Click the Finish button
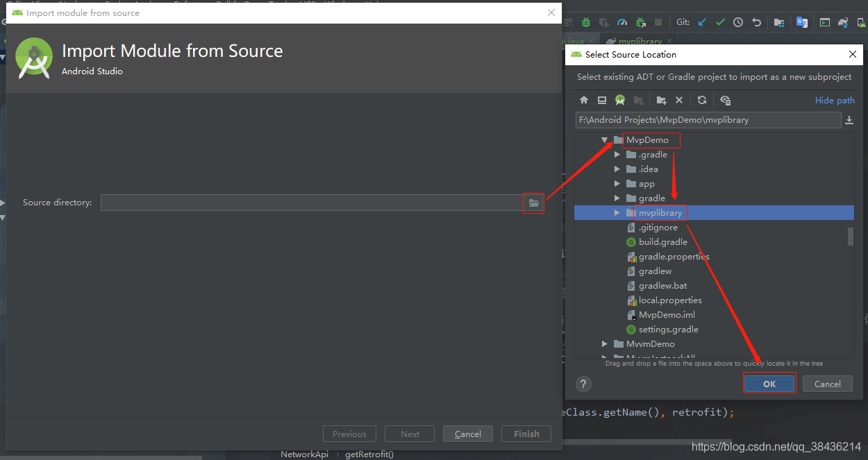 [x=526, y=434]
